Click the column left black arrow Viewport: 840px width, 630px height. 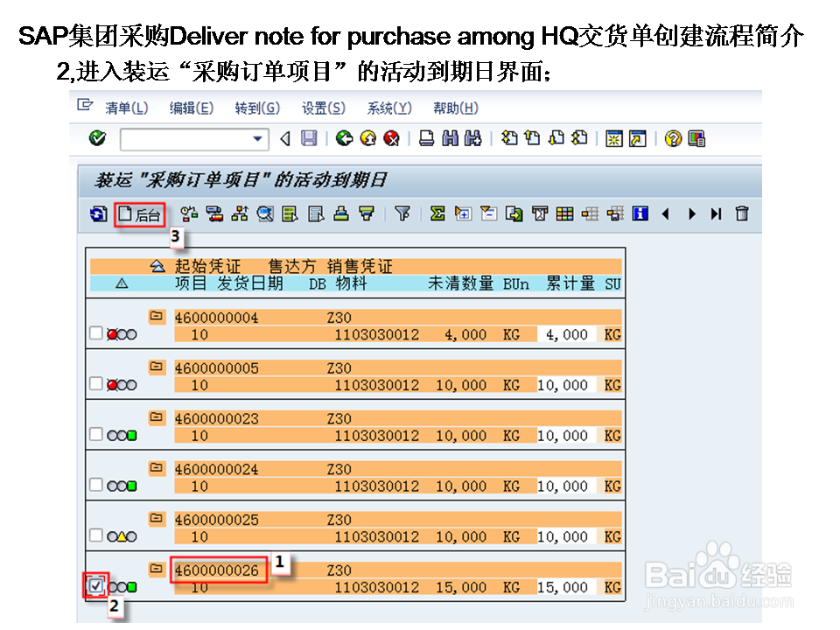pyautogui.click(x=666, y=214)
